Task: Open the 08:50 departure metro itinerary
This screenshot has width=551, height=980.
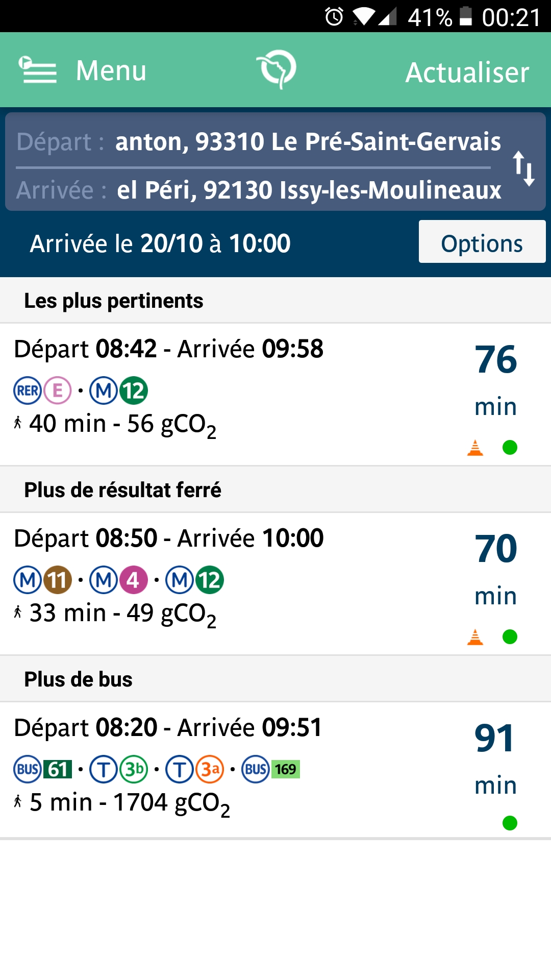Action: (275, 583)
